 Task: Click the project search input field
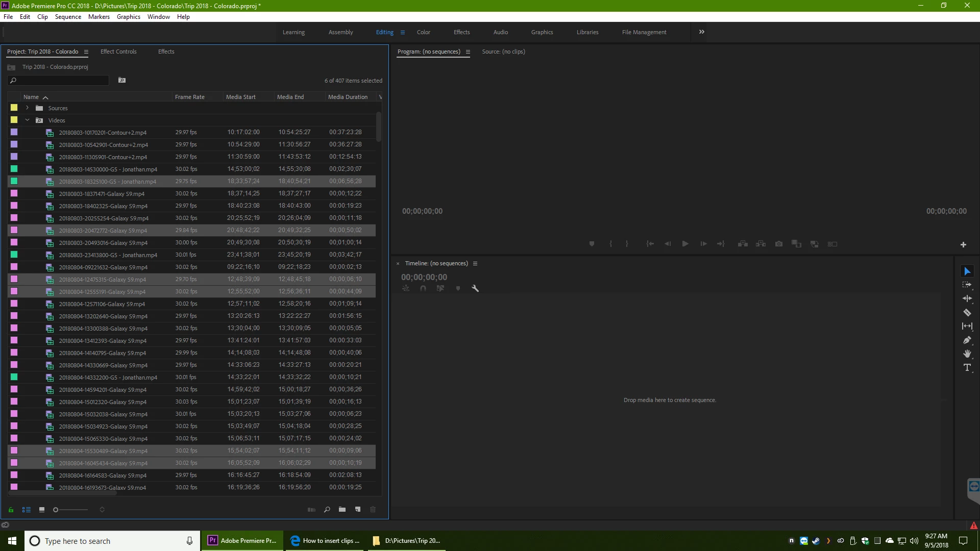coord(61,81)
